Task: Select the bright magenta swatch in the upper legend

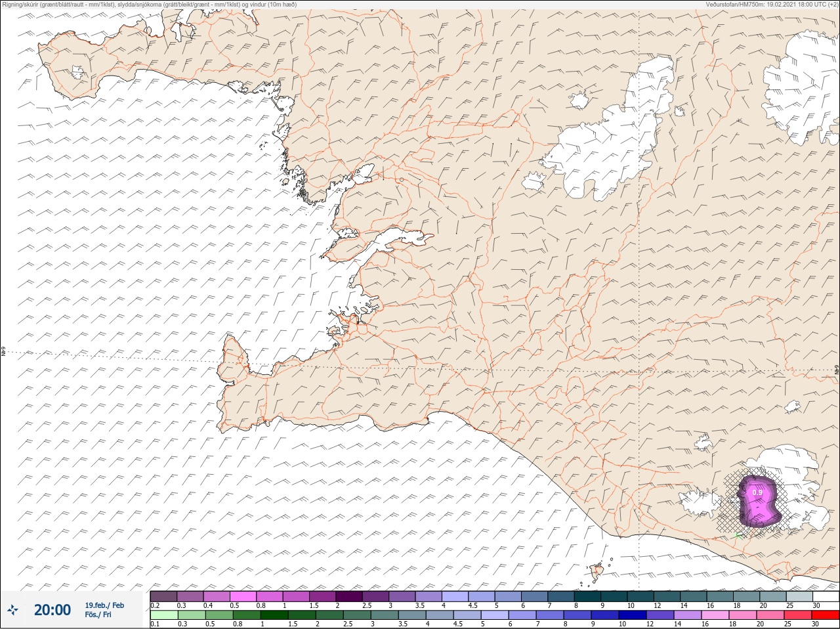Action: 243,596
